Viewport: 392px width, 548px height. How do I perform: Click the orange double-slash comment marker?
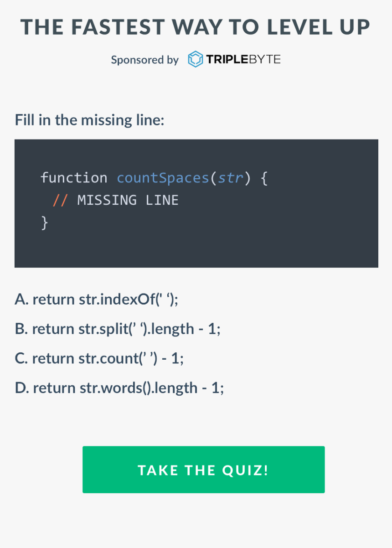[60, 200]
